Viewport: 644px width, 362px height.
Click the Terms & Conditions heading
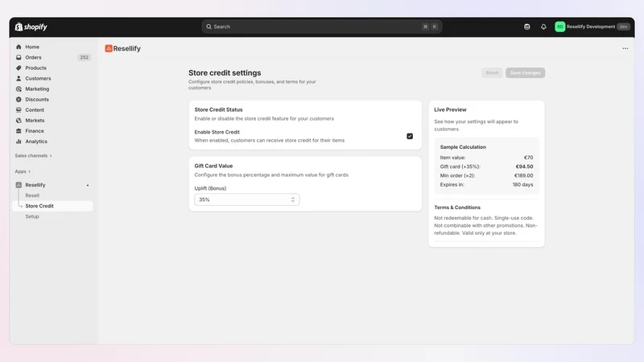(x=457, y=208)
